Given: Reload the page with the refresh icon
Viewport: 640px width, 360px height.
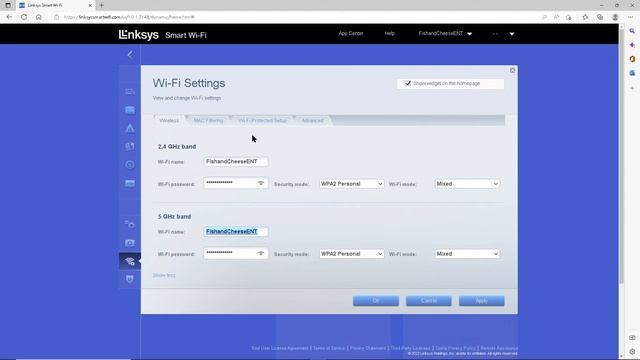Looking at the screenshot, I should [24, 17].
